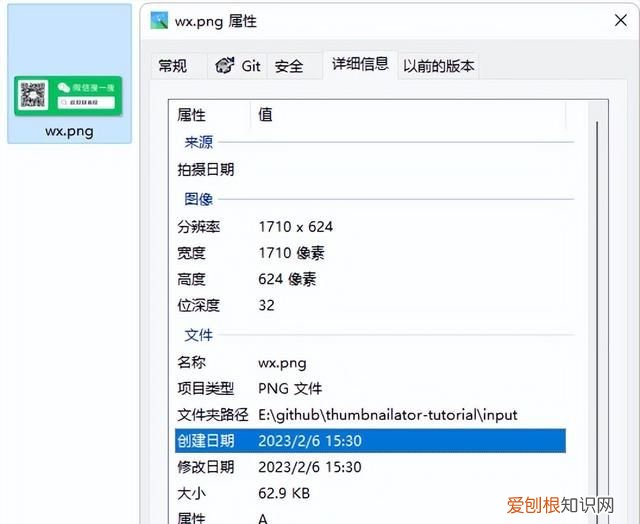Image resolution: width=640 pixels, height=524 pixels.
Task: Click the Git tab's tortoise icon
Action: (225, 65)
